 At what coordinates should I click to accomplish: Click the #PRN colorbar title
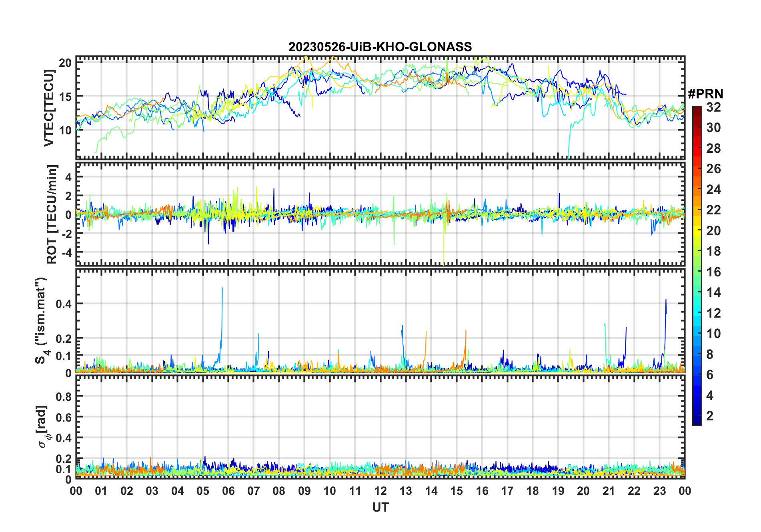(705, 94)
